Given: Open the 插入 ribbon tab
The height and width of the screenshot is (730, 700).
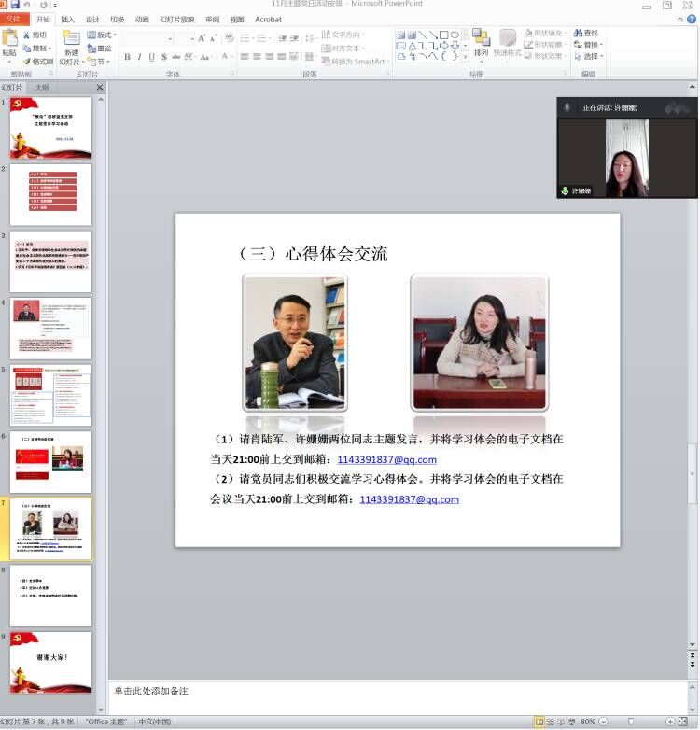Looking at the screenshot, I should pos(67,19).
